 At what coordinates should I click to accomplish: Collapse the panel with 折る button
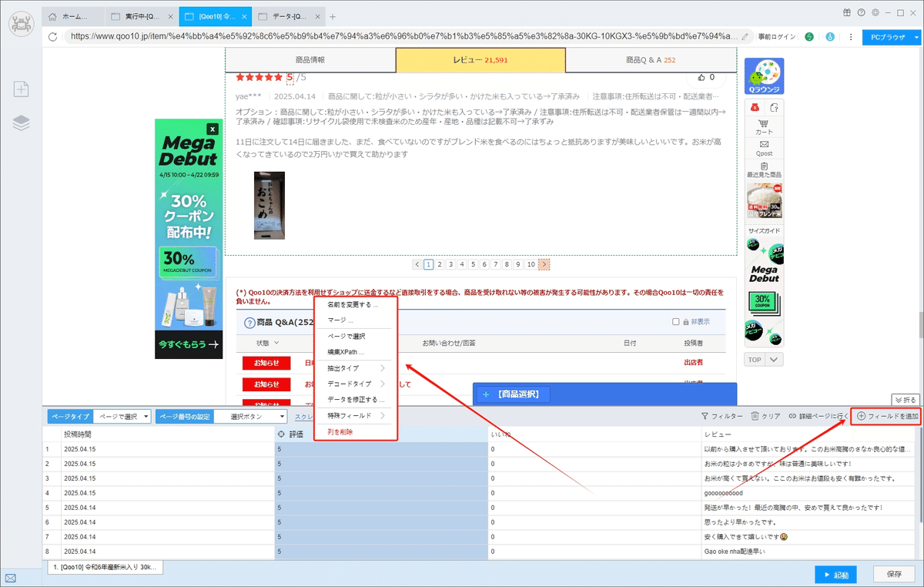click(906, 399)
